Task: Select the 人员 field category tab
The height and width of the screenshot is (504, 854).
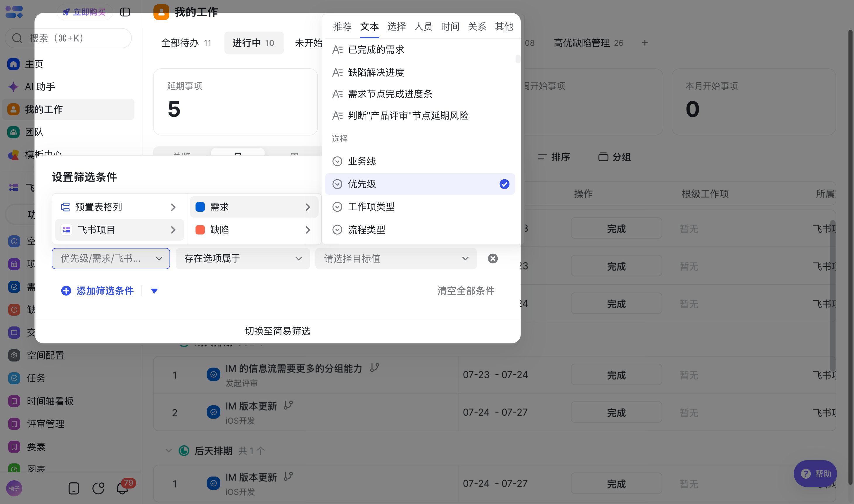Action: 423,27
